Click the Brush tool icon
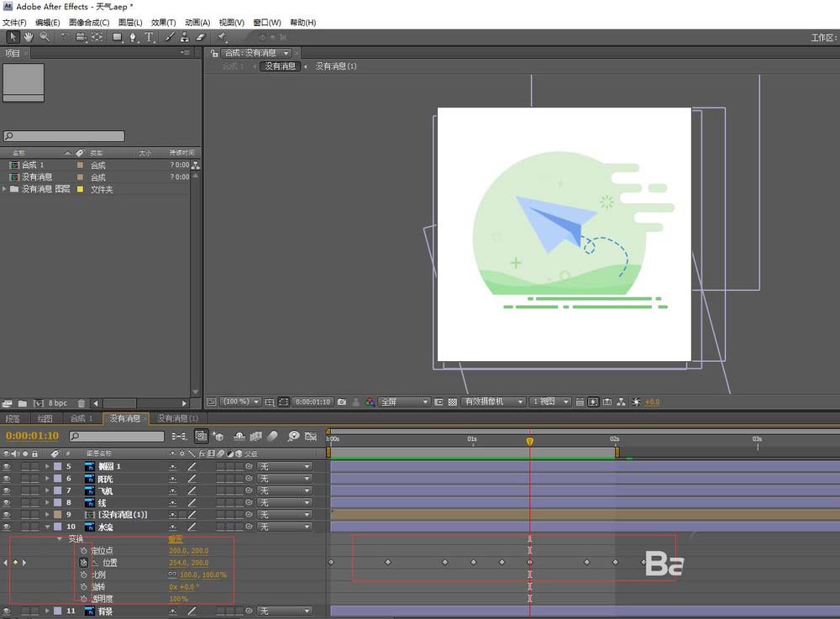Viewport: 840px width, 619px height. coord(169,37)
